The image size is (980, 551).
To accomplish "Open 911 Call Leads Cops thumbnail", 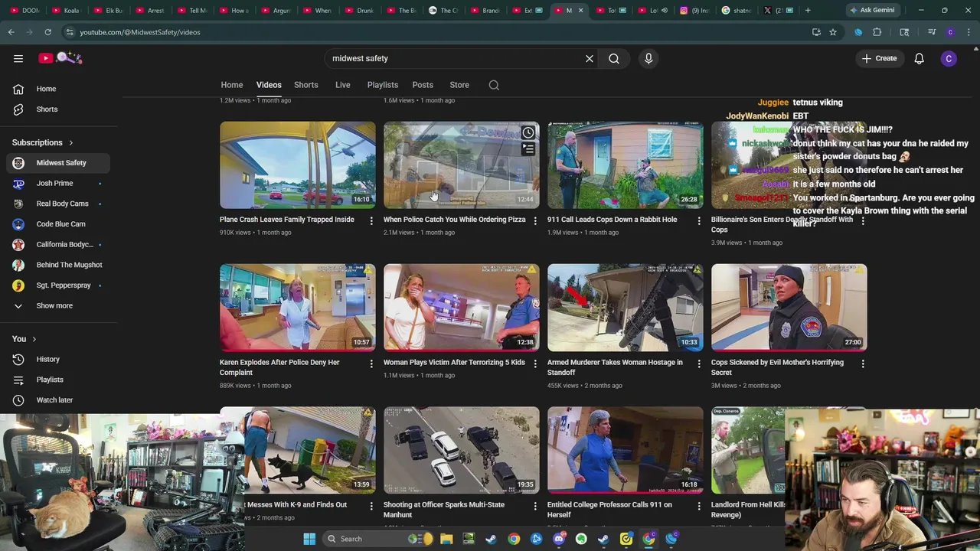I will [x=626, y=165].
